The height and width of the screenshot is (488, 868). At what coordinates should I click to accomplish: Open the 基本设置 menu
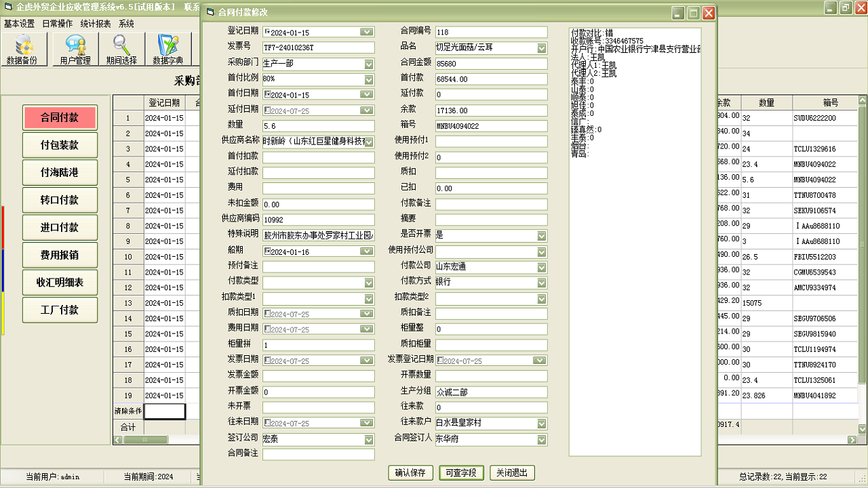[x=19, y=23]
